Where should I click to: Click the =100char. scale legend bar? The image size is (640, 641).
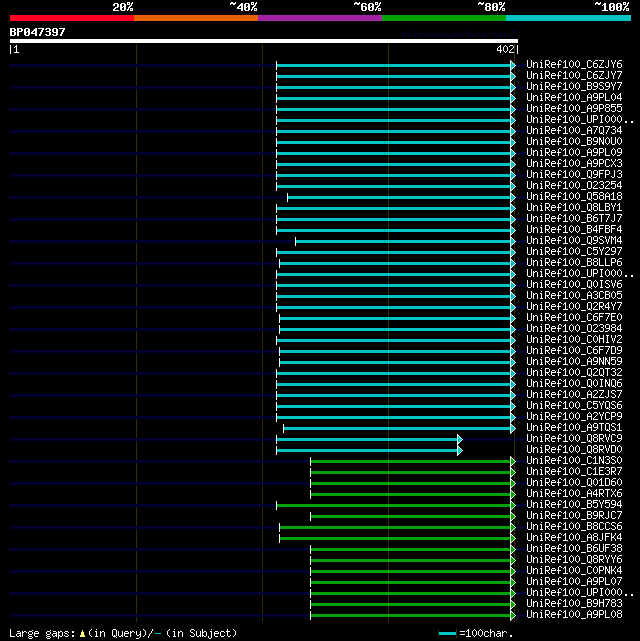[x=447, y=634]
